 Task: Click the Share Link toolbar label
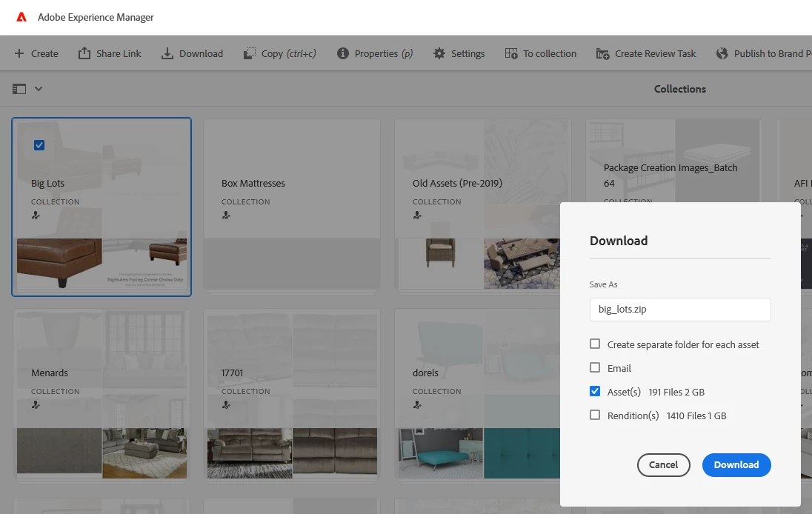coord(119,54)
